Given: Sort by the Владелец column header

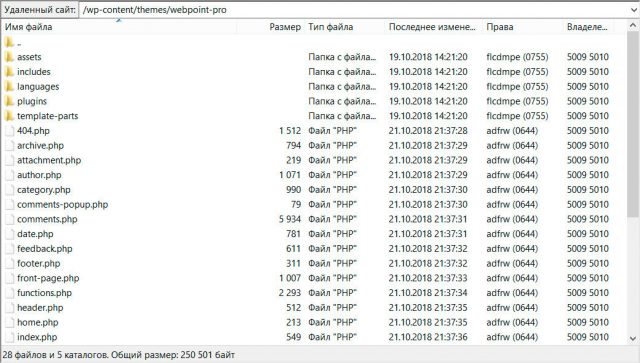Looking at the screenshot, I should (588, 27).
